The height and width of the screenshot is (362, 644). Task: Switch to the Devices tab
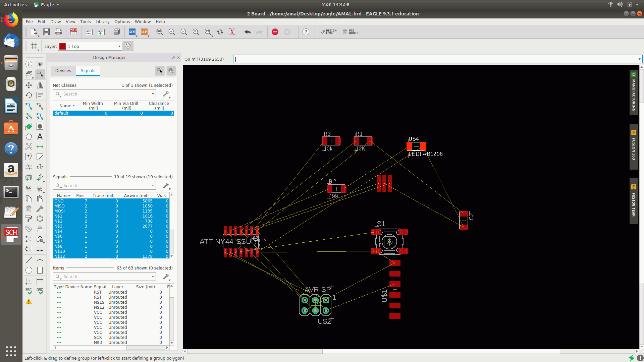63,70
